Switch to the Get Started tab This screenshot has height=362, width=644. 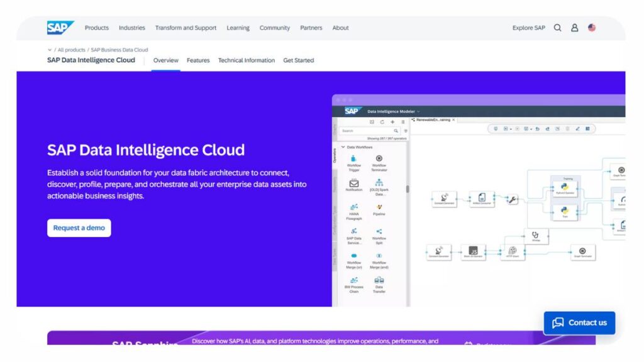pyautogui.click(x=299, y=60)
